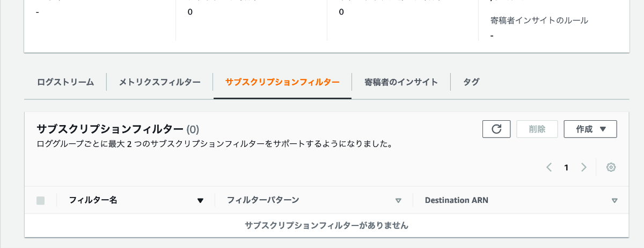Sort by フィルター名 arrow
The height and width of the screenshot is (248, 644).
click(200, 201)
